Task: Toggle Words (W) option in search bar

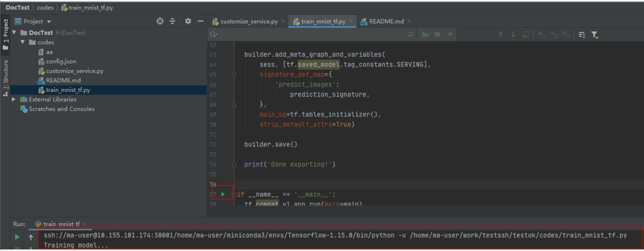Action: (x=437, y=35)
